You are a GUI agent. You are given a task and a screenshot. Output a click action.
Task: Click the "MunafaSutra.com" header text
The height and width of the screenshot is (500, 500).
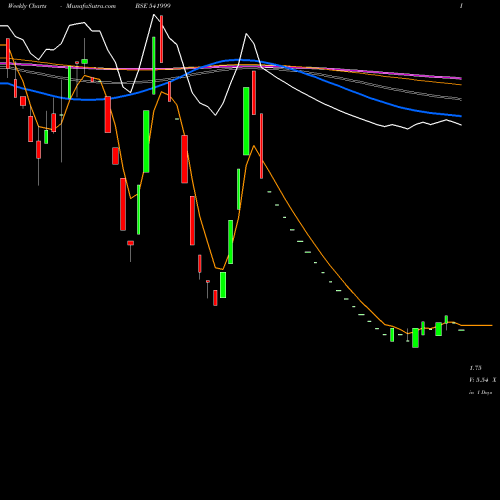pyautogui.click(x=91, y=6)
